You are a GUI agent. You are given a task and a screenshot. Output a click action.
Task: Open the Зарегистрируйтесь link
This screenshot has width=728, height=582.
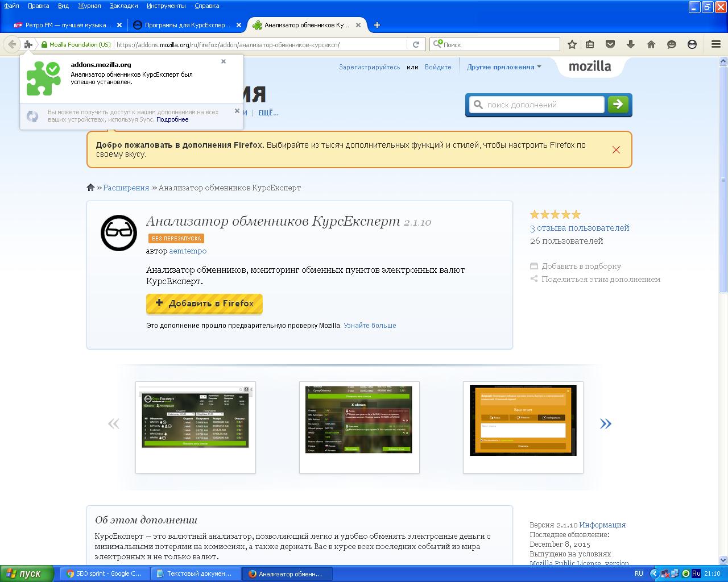(370, 67)
